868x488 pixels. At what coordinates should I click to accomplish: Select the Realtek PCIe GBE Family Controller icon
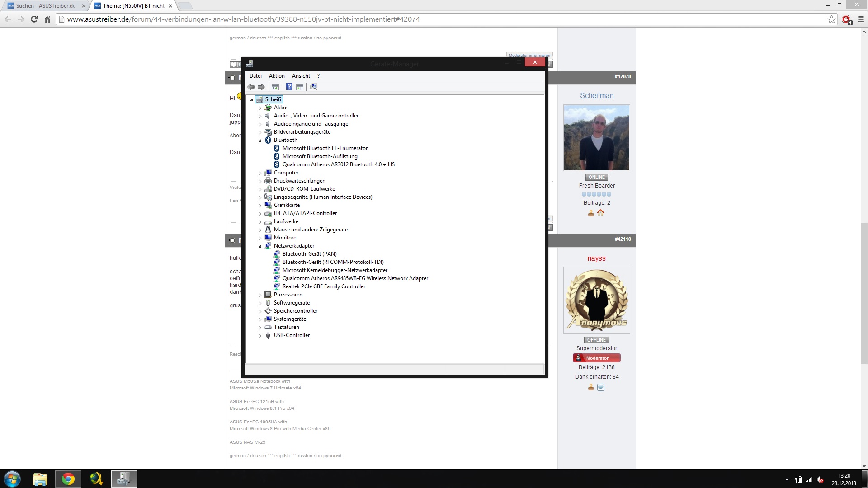(277, 286)
